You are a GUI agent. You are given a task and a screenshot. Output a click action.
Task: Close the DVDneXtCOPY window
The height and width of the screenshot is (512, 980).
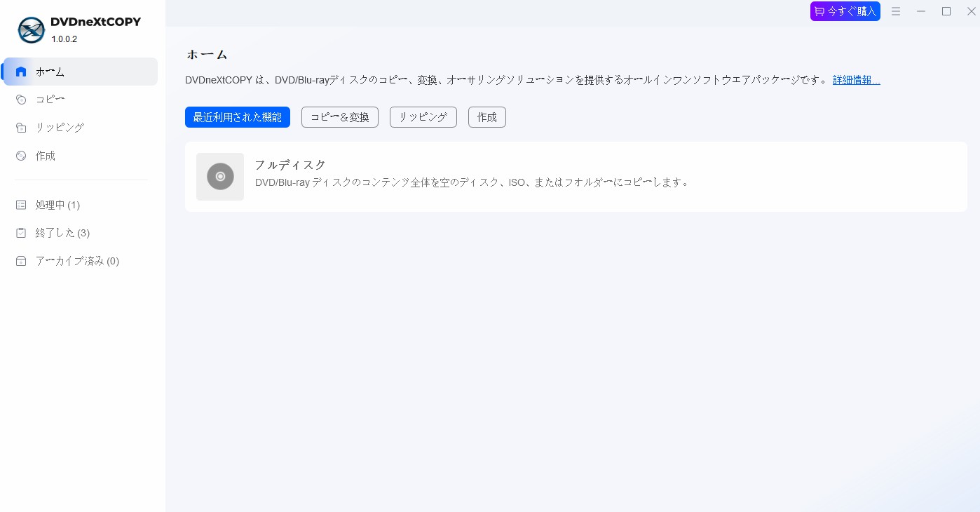[972, 11]
